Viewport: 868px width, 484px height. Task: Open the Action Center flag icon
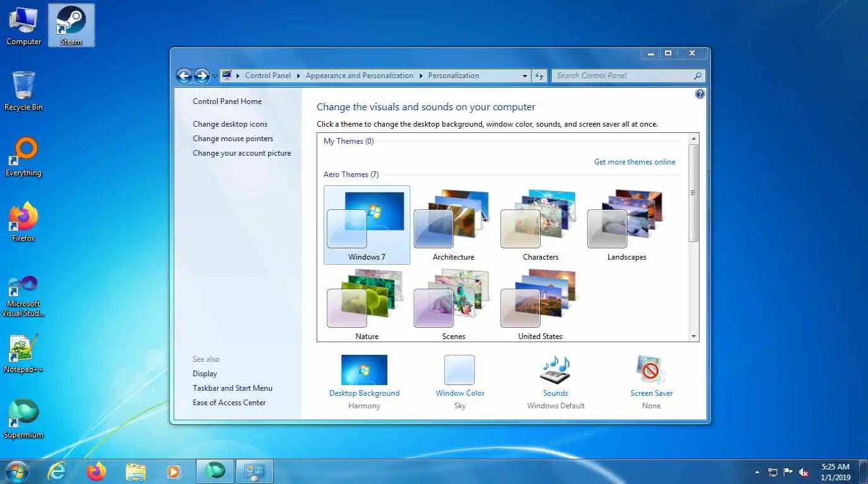point(788,472)
